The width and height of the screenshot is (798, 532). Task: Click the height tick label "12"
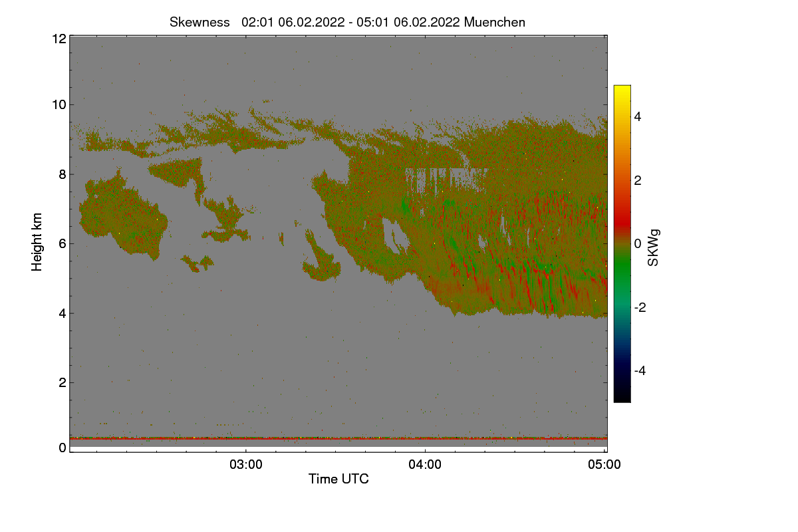tap(59, 39)
